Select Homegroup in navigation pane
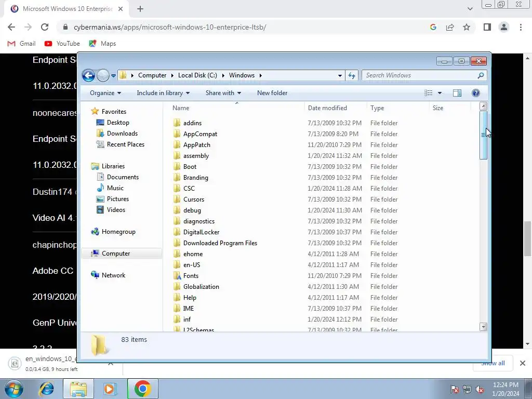The height and width of the screenshot is (399, 532). click(x=118, y=232)
